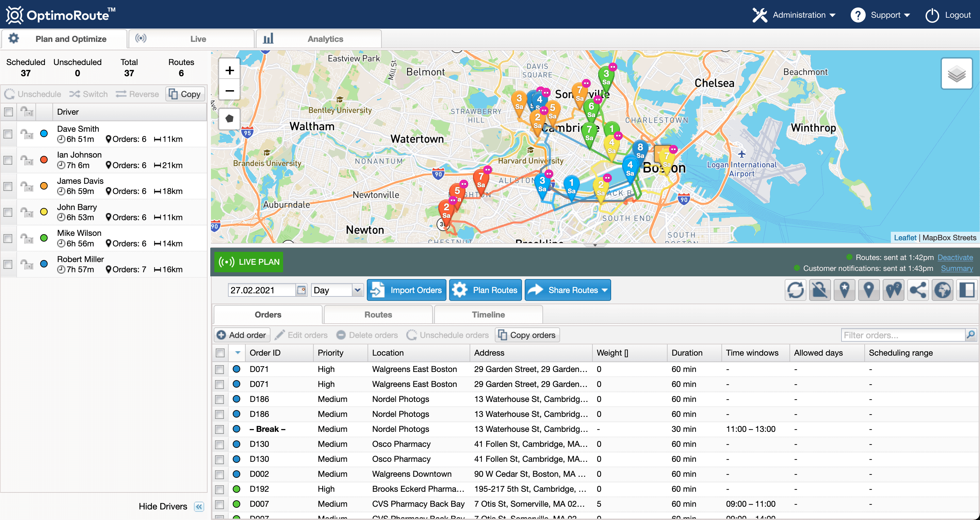Click the LIVE PLAN indicator button
This screenshot has width=980, height=520.
pos(248,262)
